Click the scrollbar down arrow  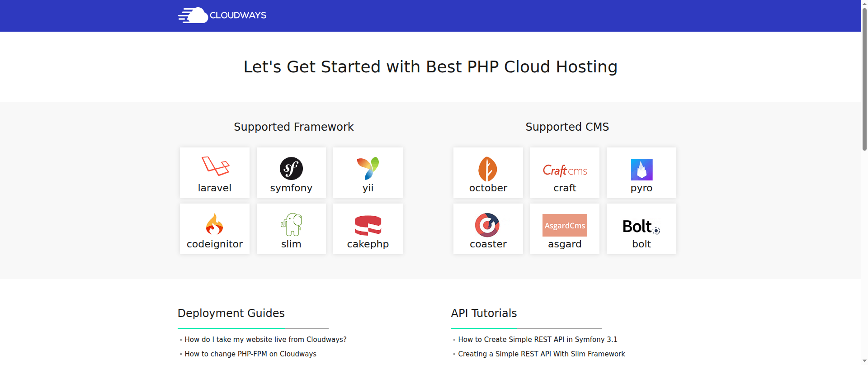tap(864, 361)
